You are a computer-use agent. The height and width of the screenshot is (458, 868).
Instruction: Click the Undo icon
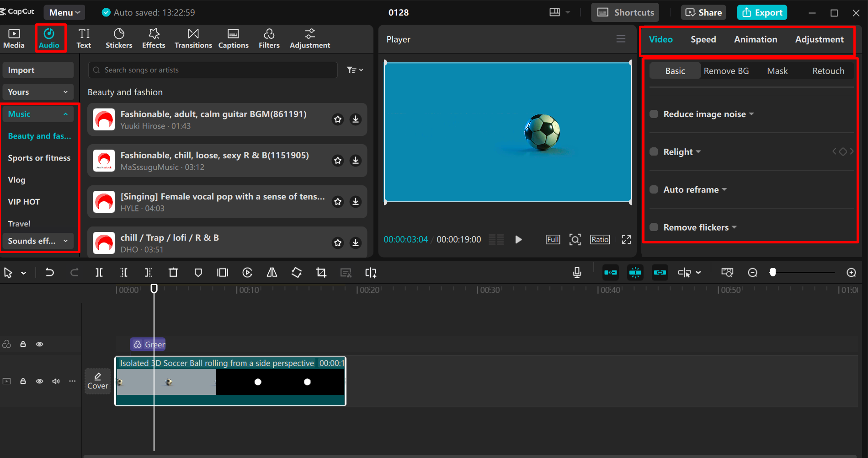[50, 272]
